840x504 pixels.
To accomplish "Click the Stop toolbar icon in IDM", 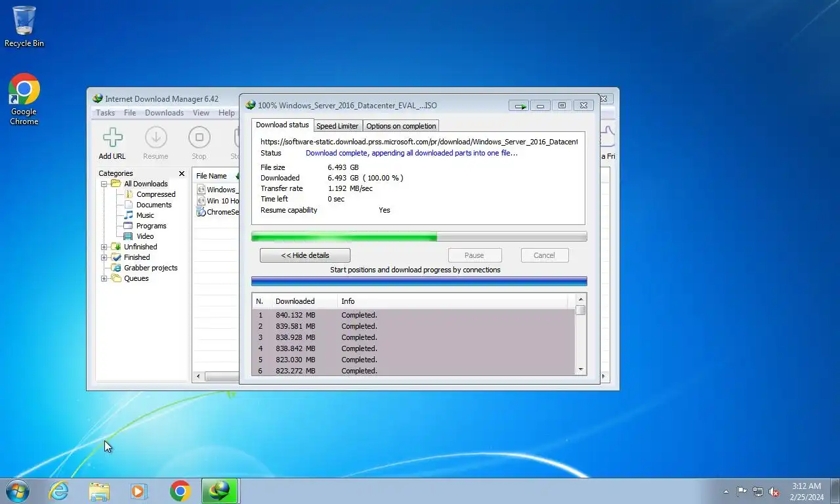I will pyautogui.click(x=199, y=138).
